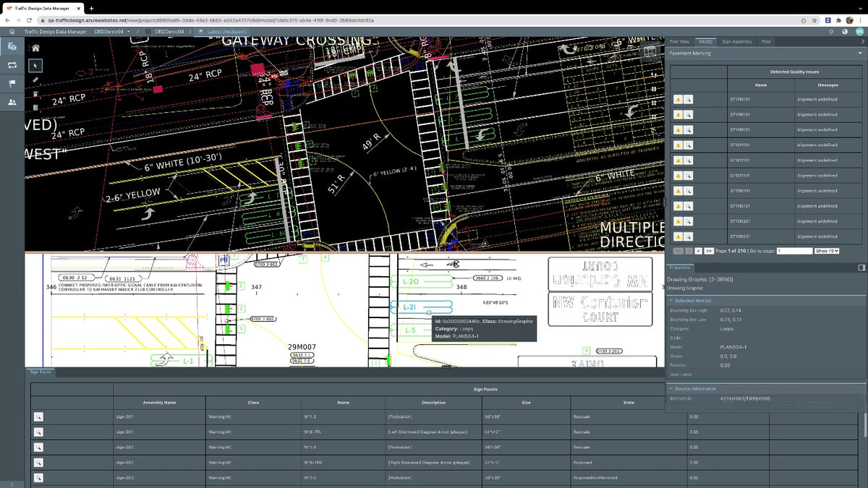868x488 pixels.
Task: Select the arrow selection tool above the map
Action: pyautogui.click(x=35, y=65)
